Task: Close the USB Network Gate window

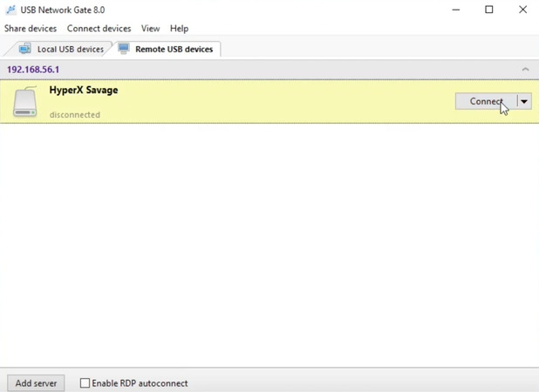Action: pos(522,10)
